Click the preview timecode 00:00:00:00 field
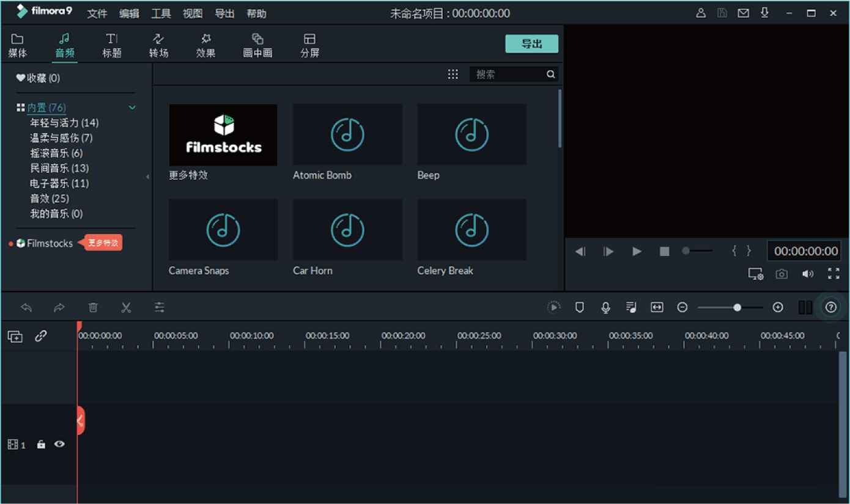 point(805,251)
